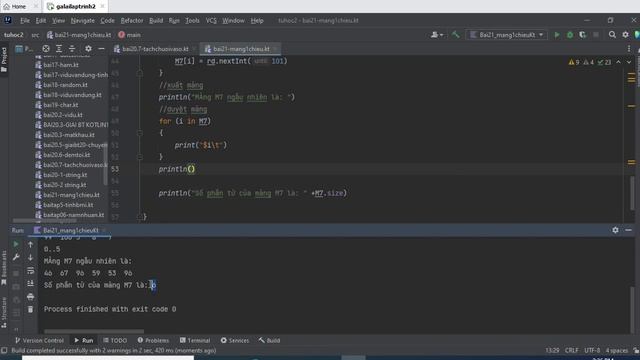The width and height of the screenshot is (640, 360).
Task: Select bai21-mang1chieu.kt in the project tree
Action: [x=71, y=195]
